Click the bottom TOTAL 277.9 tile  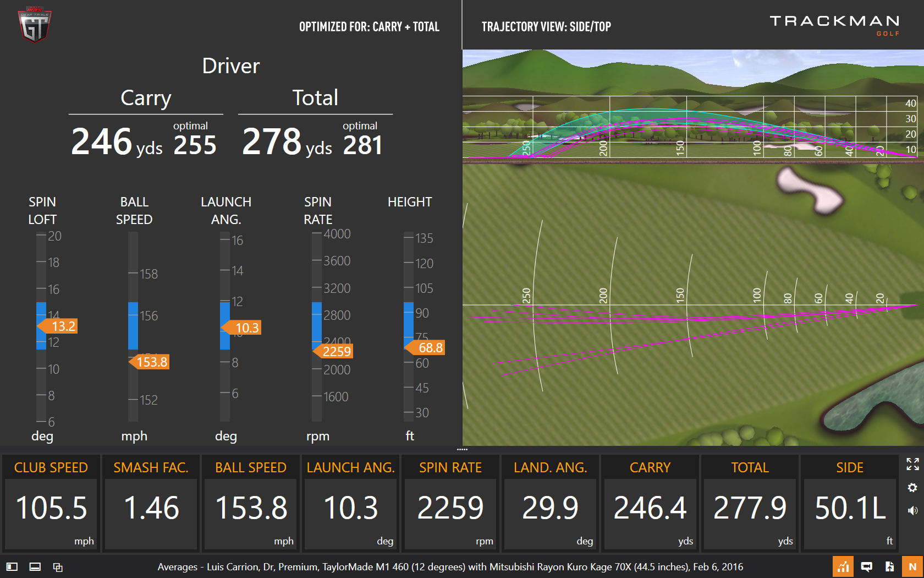(750, 503)
